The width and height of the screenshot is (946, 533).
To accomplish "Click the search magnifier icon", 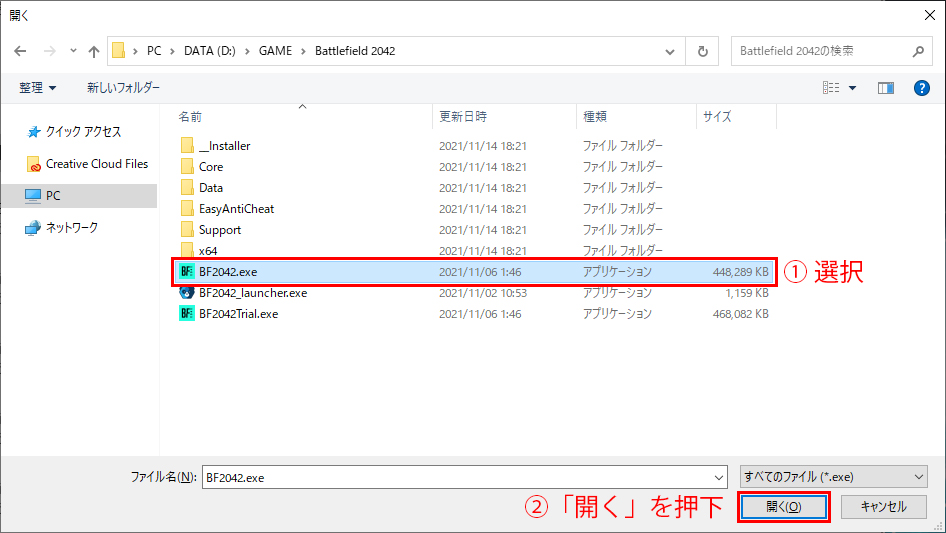I will click(x=918, y=51).
